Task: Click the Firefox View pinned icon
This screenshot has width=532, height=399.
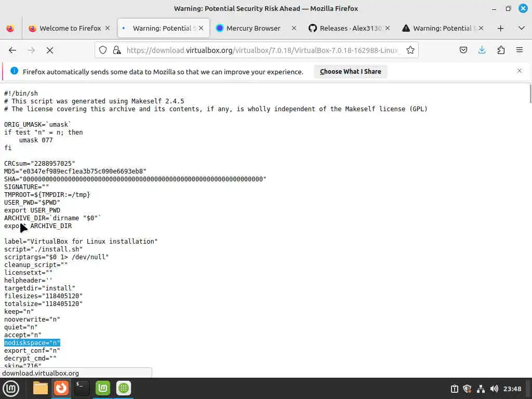Action: [x=10, y=28]
